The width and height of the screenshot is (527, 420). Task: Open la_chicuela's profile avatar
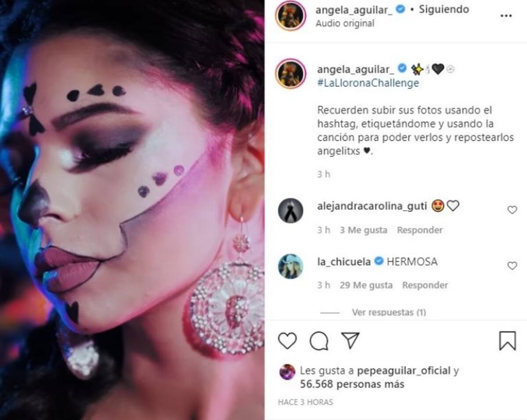coord(291,266)
